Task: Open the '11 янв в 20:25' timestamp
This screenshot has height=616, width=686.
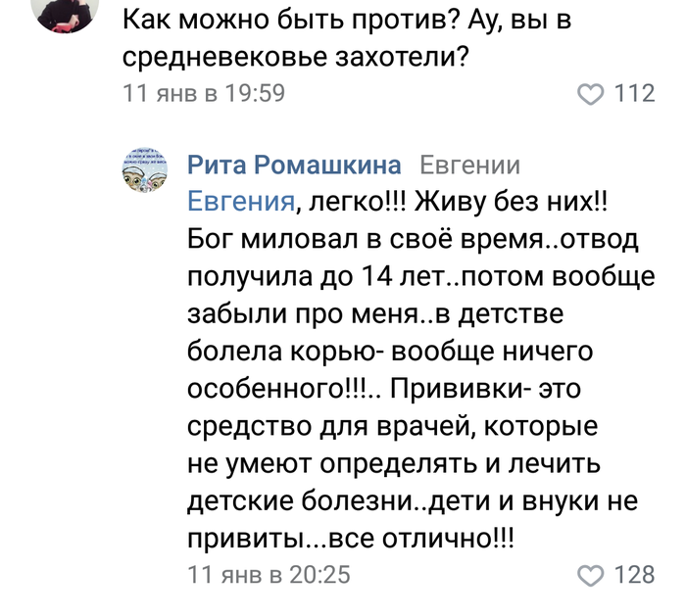Action: pos(269,574)
